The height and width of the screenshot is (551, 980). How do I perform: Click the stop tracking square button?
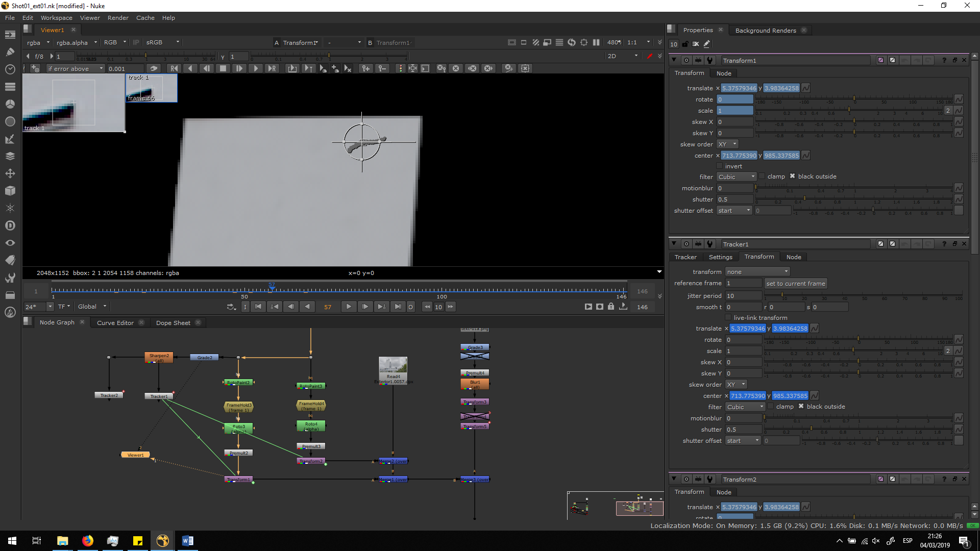223,68
